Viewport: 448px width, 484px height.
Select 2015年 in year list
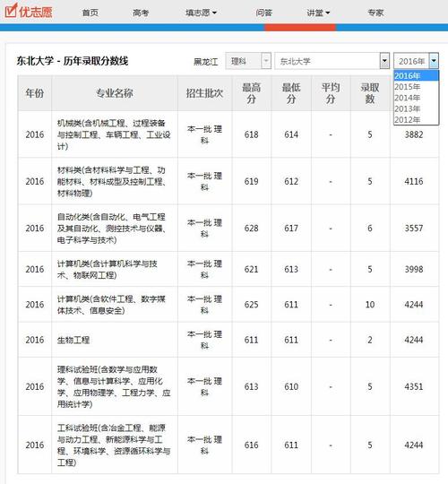coord(416,87)
